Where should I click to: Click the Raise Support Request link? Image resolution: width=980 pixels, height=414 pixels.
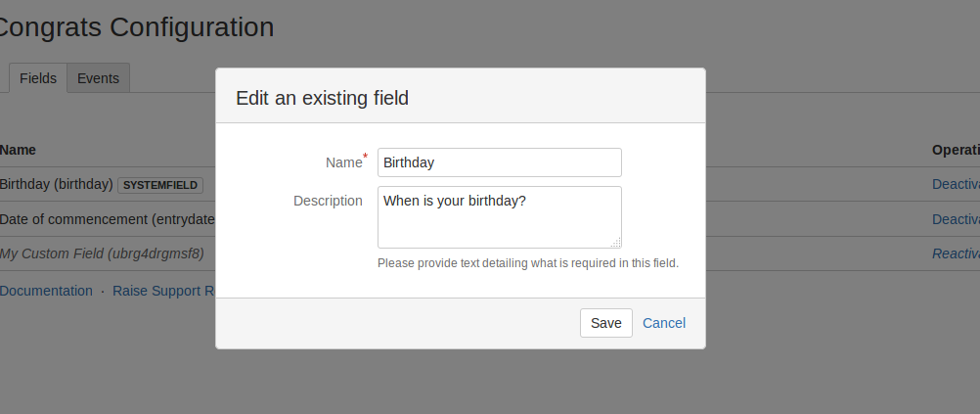pyautogui.click(x=163, y=291)
